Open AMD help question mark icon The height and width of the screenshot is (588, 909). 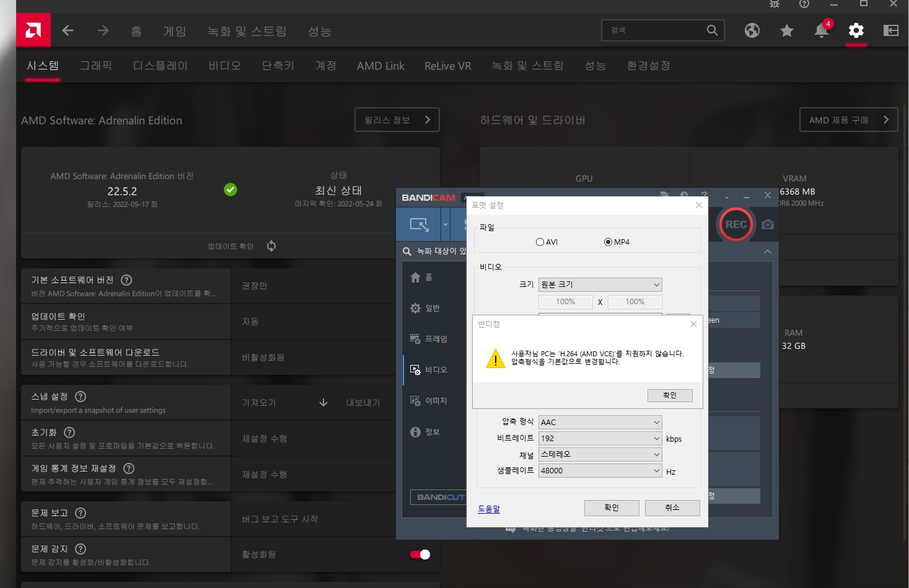[804, 4]
